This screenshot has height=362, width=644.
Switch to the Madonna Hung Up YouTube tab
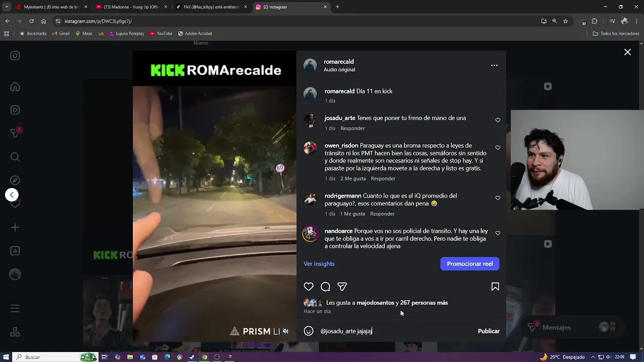tap(129, 7)
